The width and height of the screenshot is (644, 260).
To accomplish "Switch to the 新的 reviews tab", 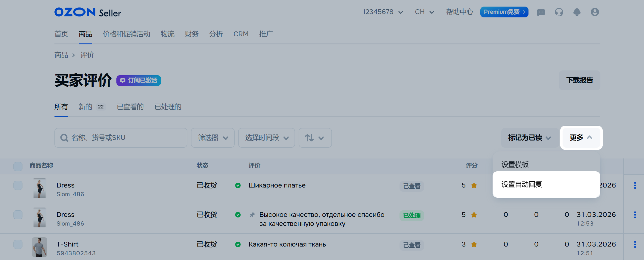I will coord(86,107).
